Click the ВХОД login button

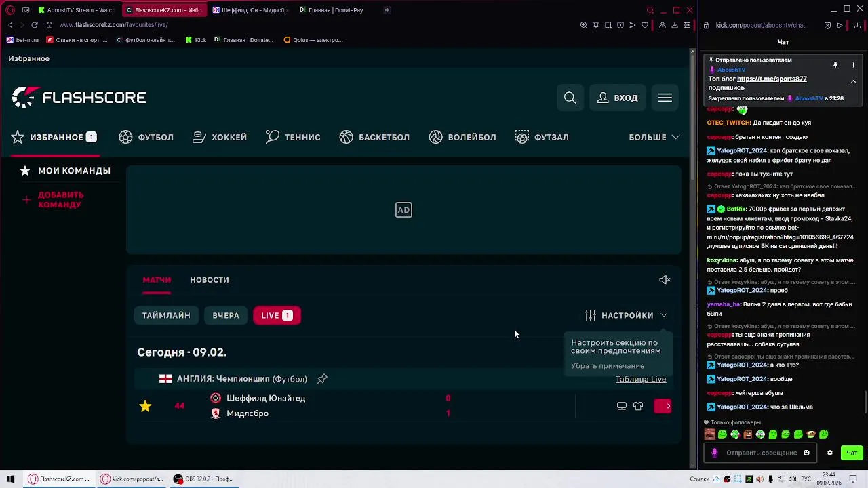click(618, 98)
